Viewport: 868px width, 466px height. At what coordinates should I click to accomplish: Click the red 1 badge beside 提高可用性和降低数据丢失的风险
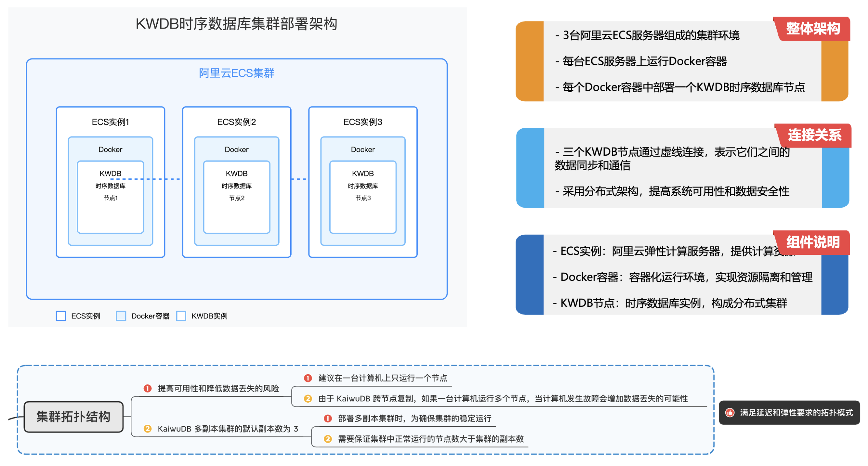click(x=148, y=389)
